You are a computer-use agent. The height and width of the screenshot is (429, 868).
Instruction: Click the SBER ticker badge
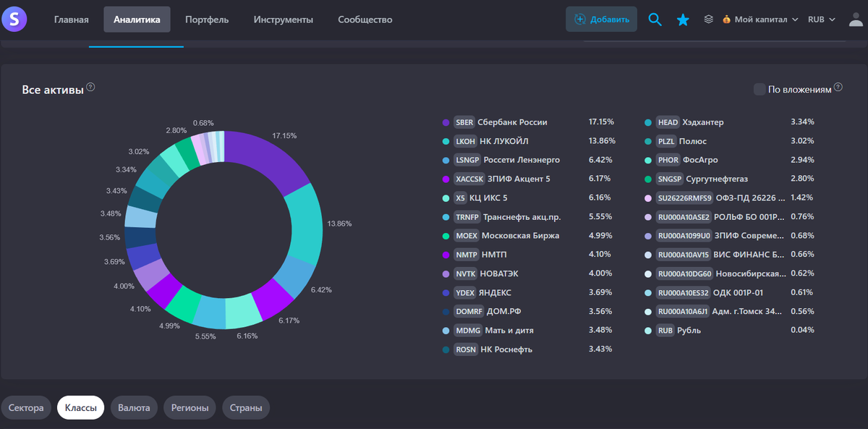[x=464, y=122]
